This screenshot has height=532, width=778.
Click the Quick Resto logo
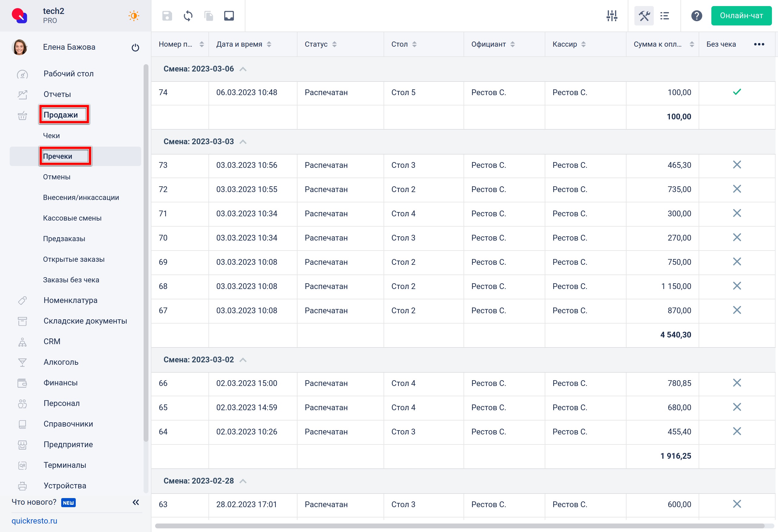19,16
